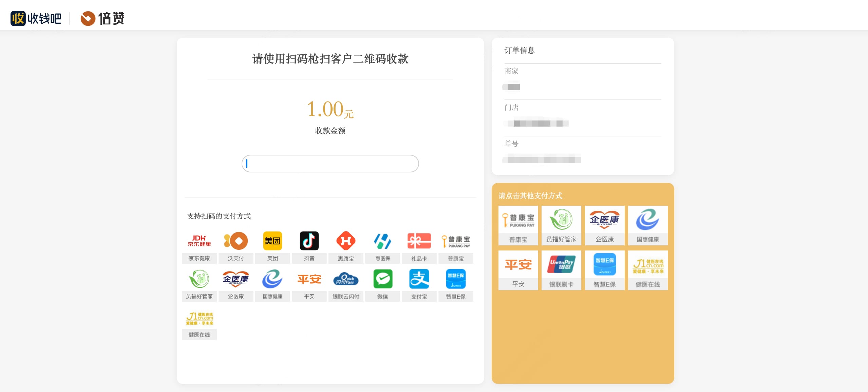Select 员福好管家 in other payment methods panel
The image size is (868, 392).
[x=561, y=225]
